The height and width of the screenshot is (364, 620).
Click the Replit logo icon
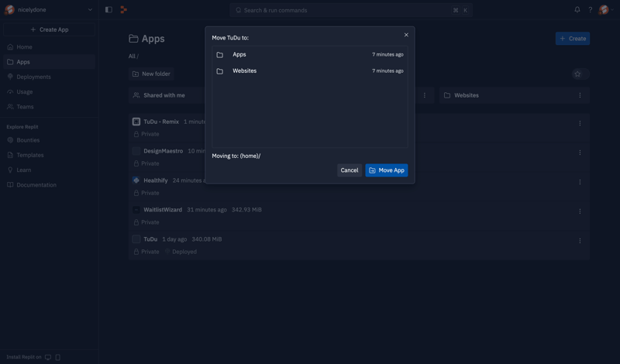pos(124,10)
